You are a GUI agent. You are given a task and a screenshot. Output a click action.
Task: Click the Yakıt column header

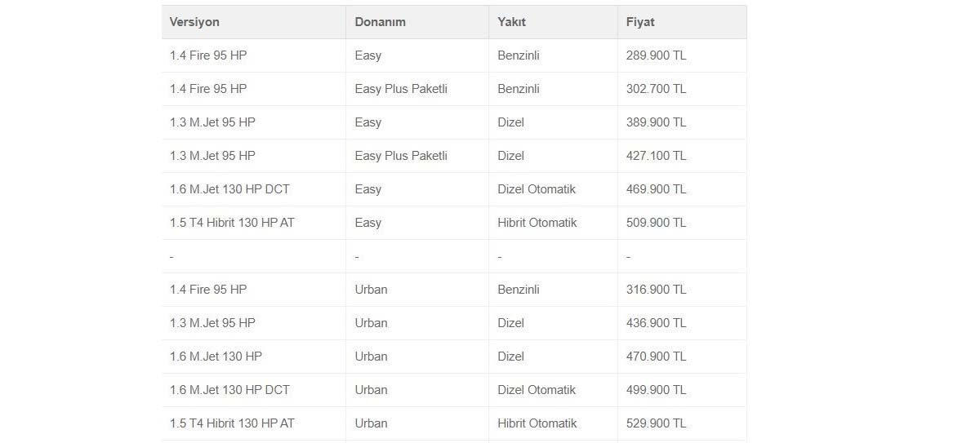(x=511, y=22)
